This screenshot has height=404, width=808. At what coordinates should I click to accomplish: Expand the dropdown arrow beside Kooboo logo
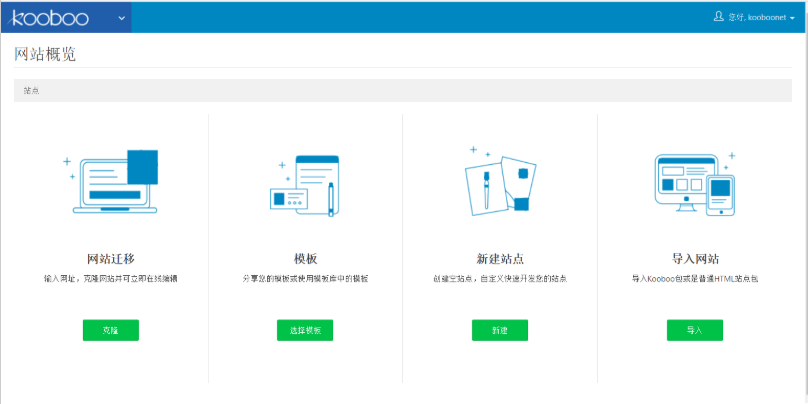(122, 18)
